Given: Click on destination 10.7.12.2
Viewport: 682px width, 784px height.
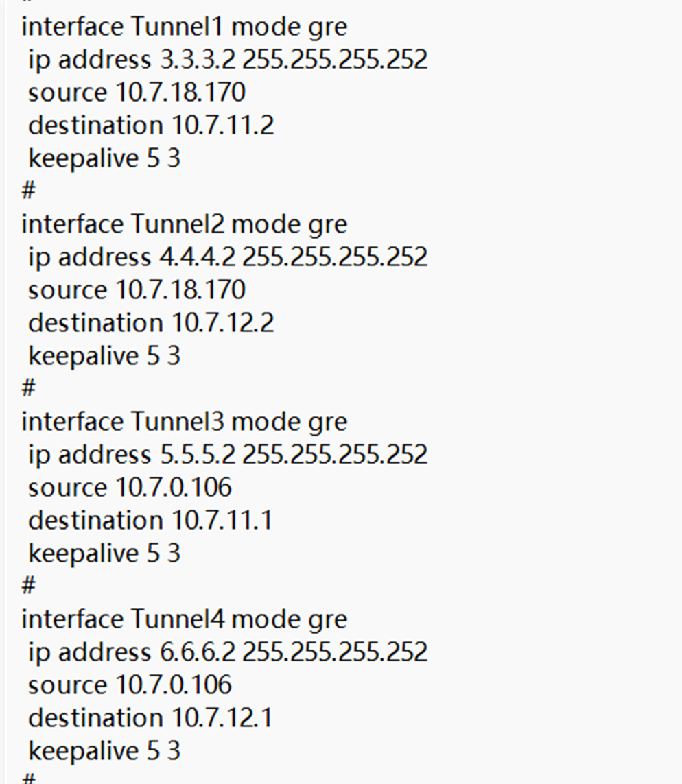Looking at the screenshot, I should (x=150, y=322).
